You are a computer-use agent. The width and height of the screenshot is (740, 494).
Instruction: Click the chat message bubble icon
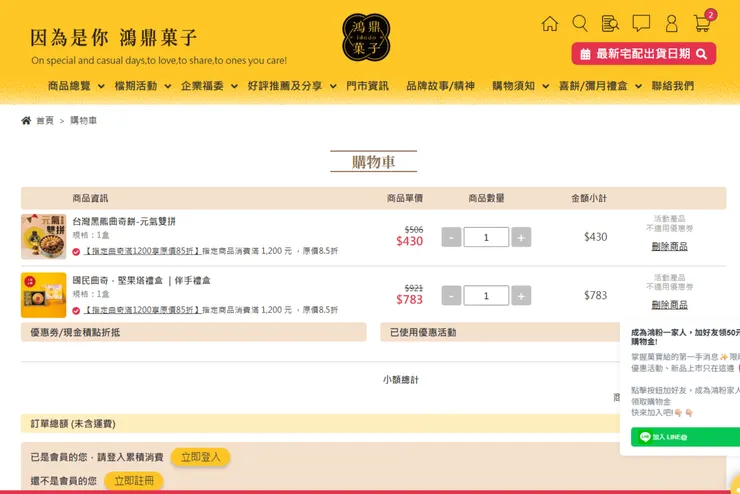pos(641,23)
